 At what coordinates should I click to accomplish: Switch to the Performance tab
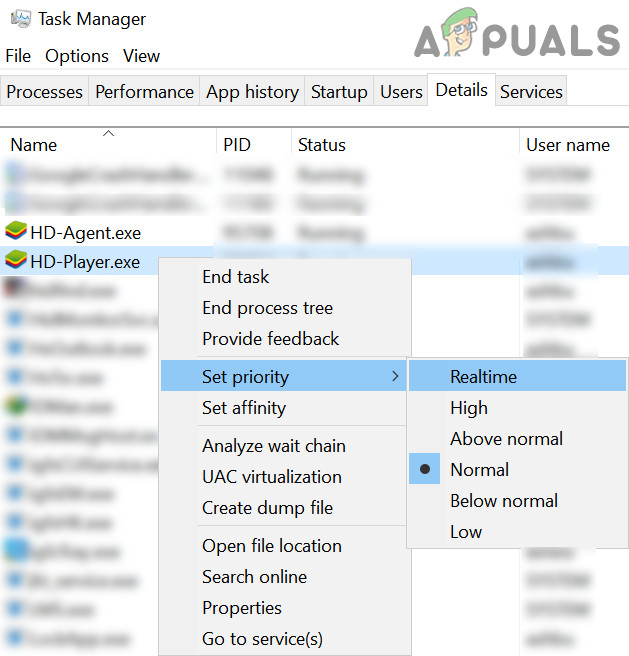(x=144, y=91)
